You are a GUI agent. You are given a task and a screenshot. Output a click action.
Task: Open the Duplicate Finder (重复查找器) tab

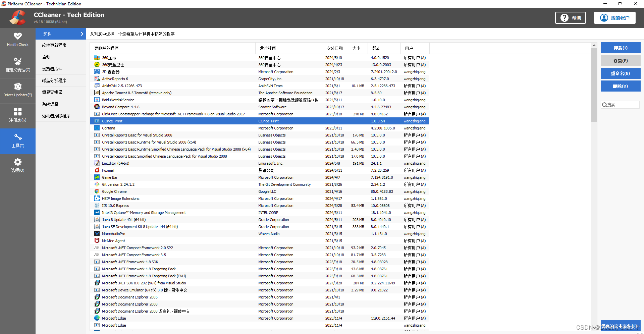pos(61,92)
